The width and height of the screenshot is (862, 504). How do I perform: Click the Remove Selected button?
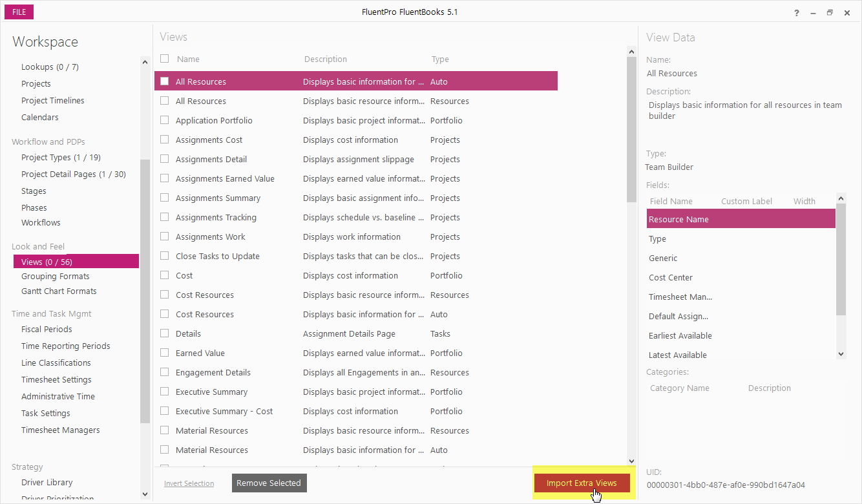click(x=269, y=483)
